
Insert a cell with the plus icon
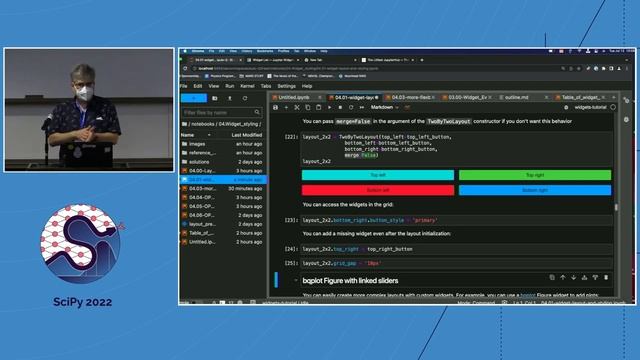(x=286, y=107)
